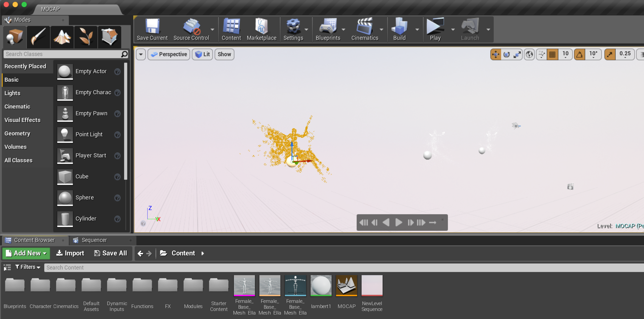
Task: Expand Blueprints toolbar dropdown arrow
Action: [x=343, y=30]
